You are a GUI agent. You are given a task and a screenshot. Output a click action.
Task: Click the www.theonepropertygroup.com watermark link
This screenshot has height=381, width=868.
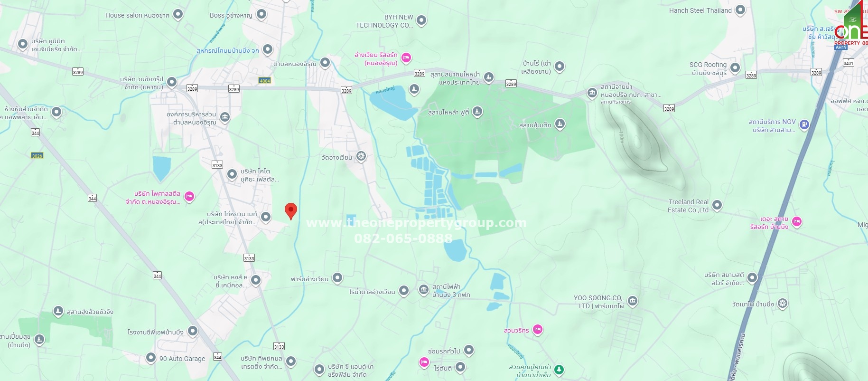pyautogui.click(x=416, y=223)
